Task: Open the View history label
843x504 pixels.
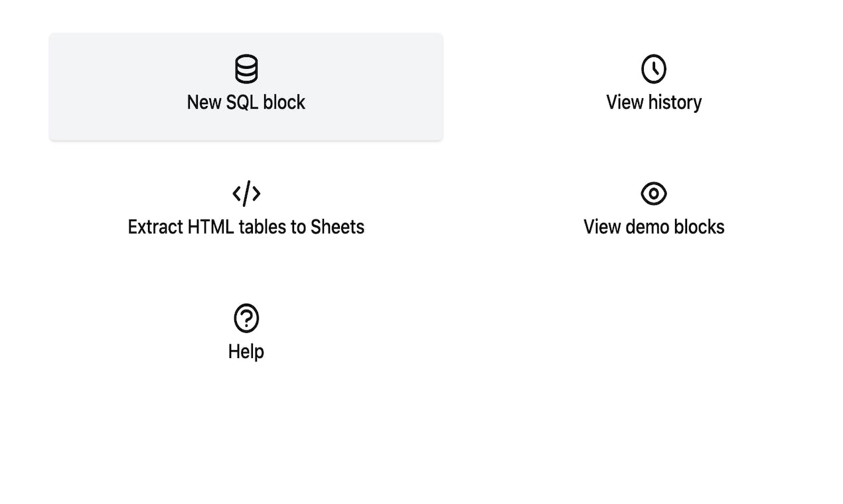Action: coord(654,102)
